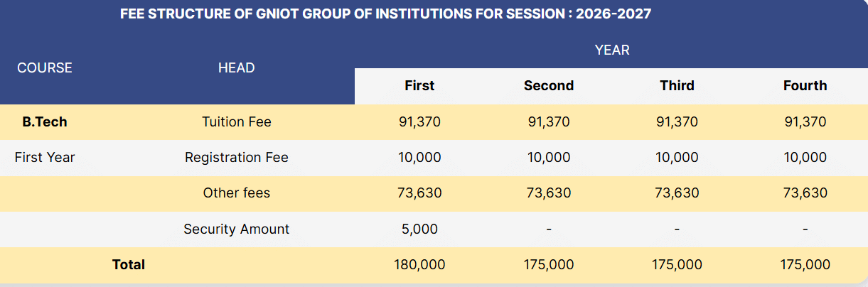
Task: Select the Second year column header
Action: coord(548,86)
